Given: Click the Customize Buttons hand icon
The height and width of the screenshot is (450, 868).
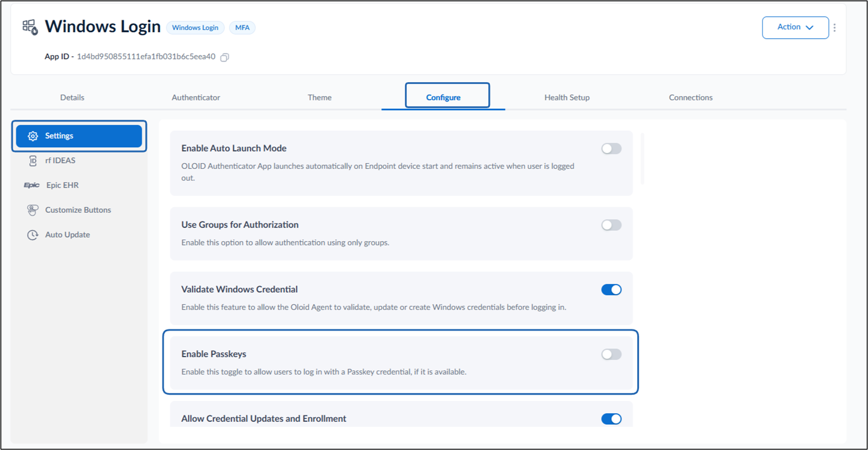Looking at the screenshot, I should pos(33,210).
